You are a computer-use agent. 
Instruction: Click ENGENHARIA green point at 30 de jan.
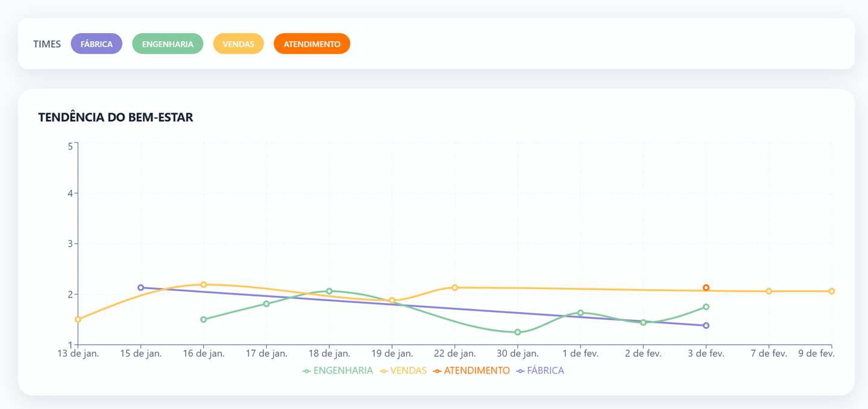[518, 333]
